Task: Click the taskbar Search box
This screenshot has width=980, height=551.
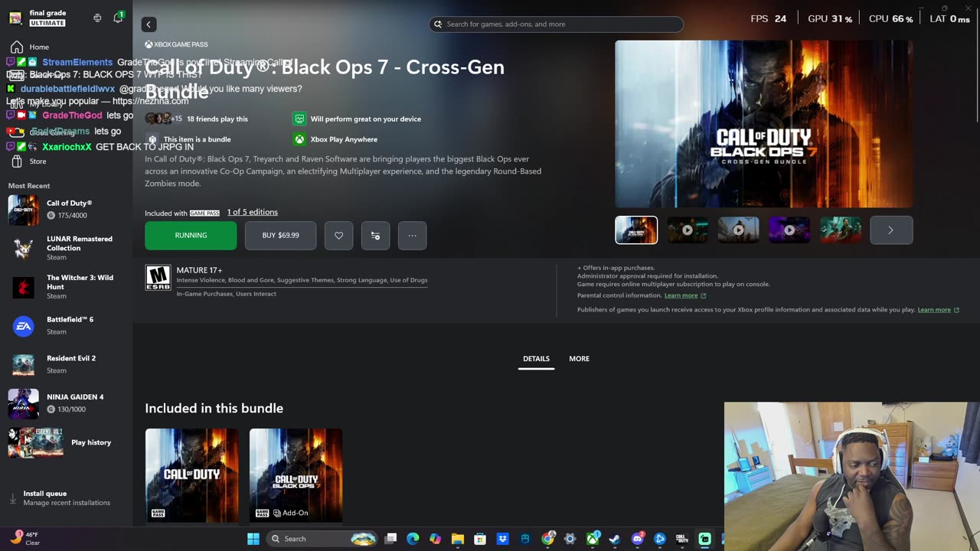Action: click(x=322, y=539)
